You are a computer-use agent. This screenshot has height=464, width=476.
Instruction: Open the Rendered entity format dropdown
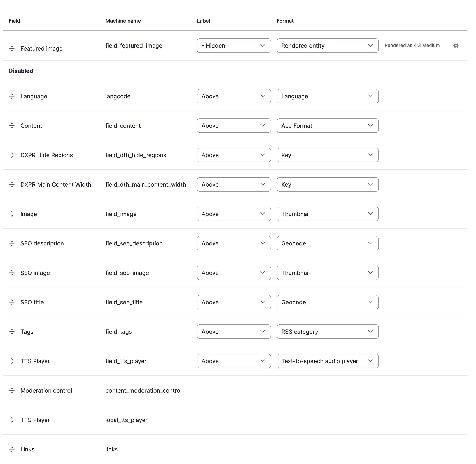tap(328, 46)
